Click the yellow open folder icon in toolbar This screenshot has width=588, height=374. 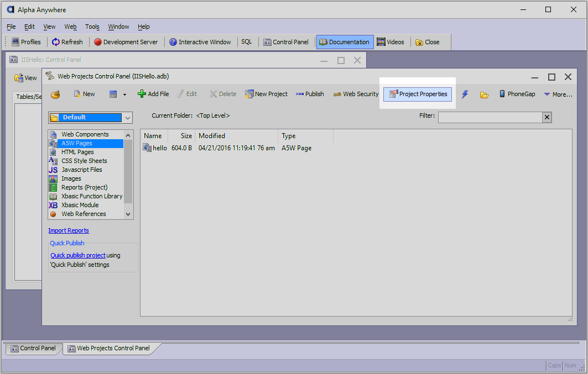point(484,94)
